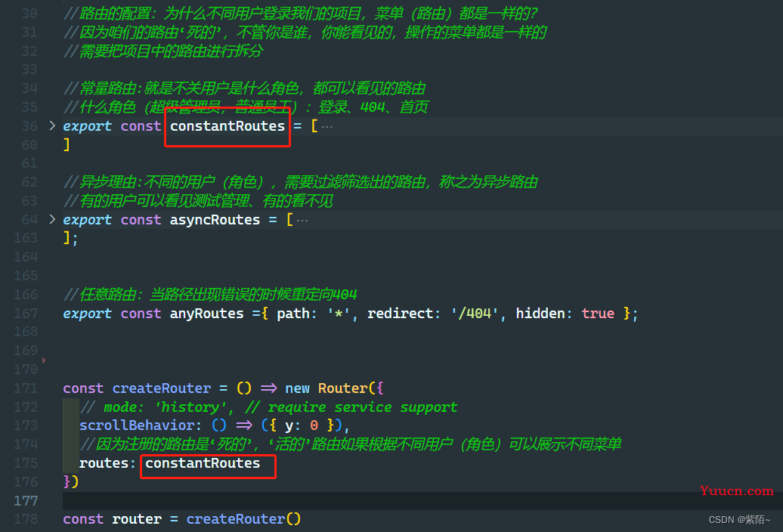
Task: Click the routes key on line 175
Action: click(x=104, y=463)
